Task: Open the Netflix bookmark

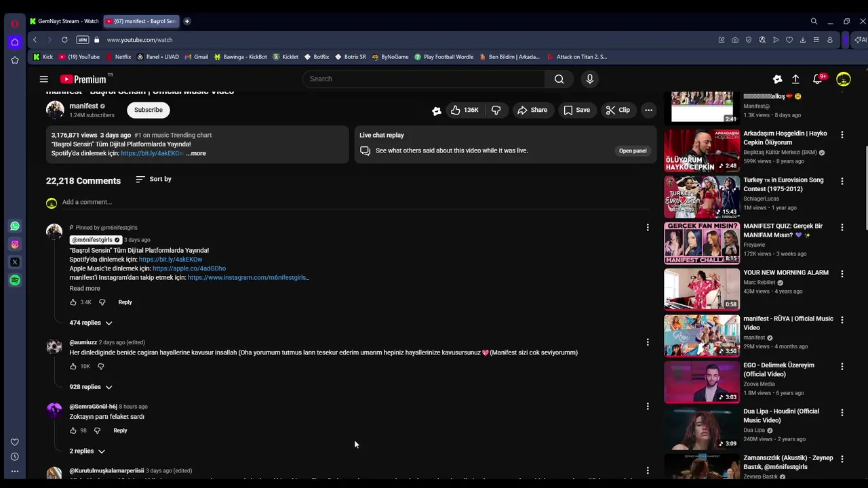Action: point(118,57)
